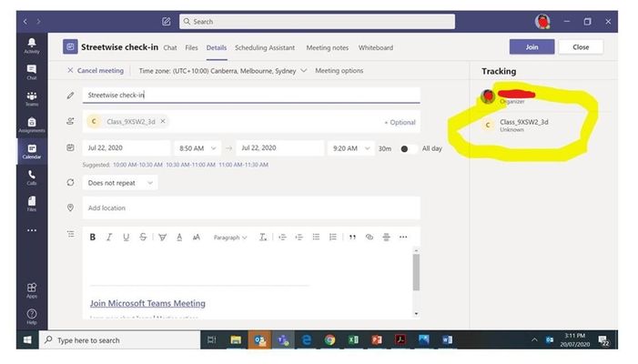The width and height of the screenshot is (638, 364).
Task: Apply bold formatting
Action: (x=92, y=238)
